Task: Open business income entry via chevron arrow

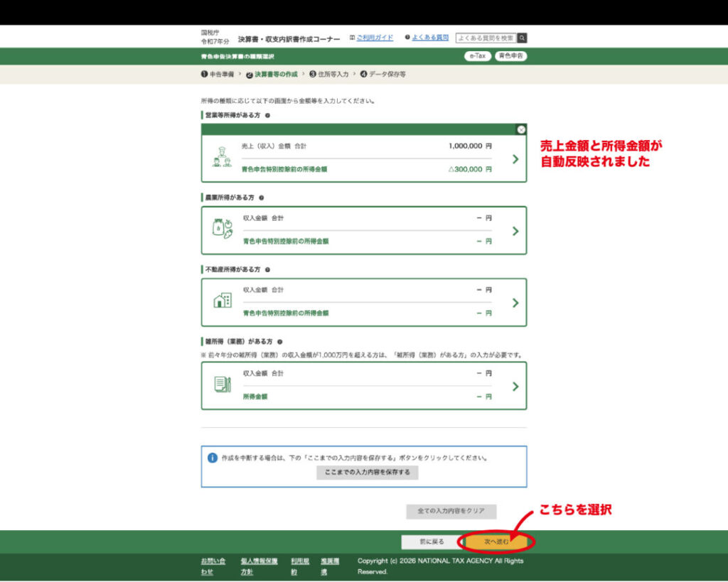Action: click(515, 159)
